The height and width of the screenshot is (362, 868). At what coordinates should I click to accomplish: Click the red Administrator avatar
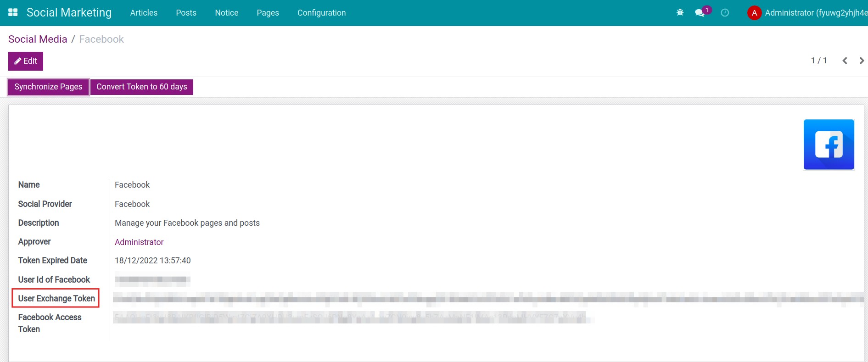point(754,13)
